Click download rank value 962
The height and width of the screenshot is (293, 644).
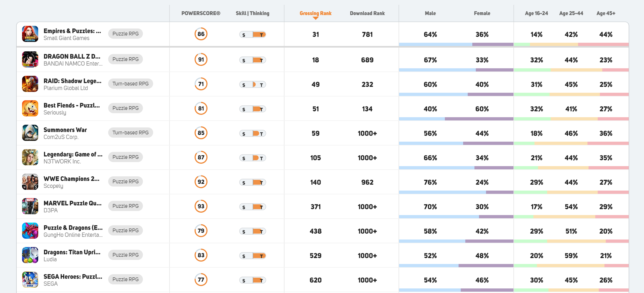pyautogui.click(x=367, y=182)
